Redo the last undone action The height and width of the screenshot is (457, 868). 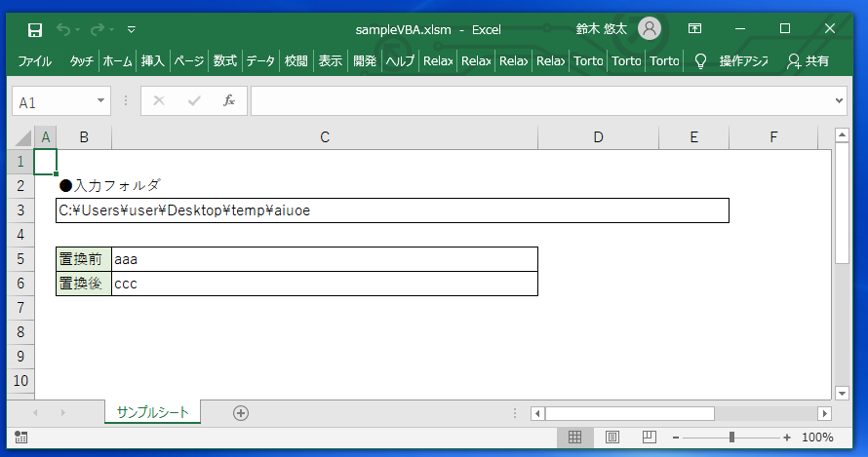pyautogui.click(x=98, y=30)
